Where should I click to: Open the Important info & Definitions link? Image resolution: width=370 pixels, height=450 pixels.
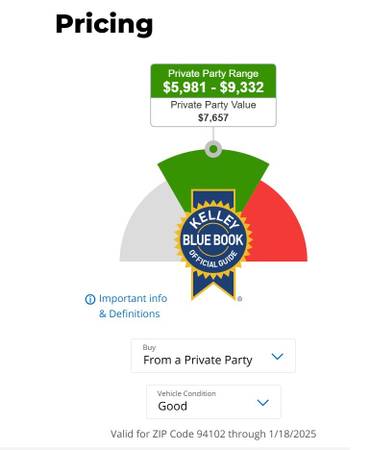[x=126, y=306]
